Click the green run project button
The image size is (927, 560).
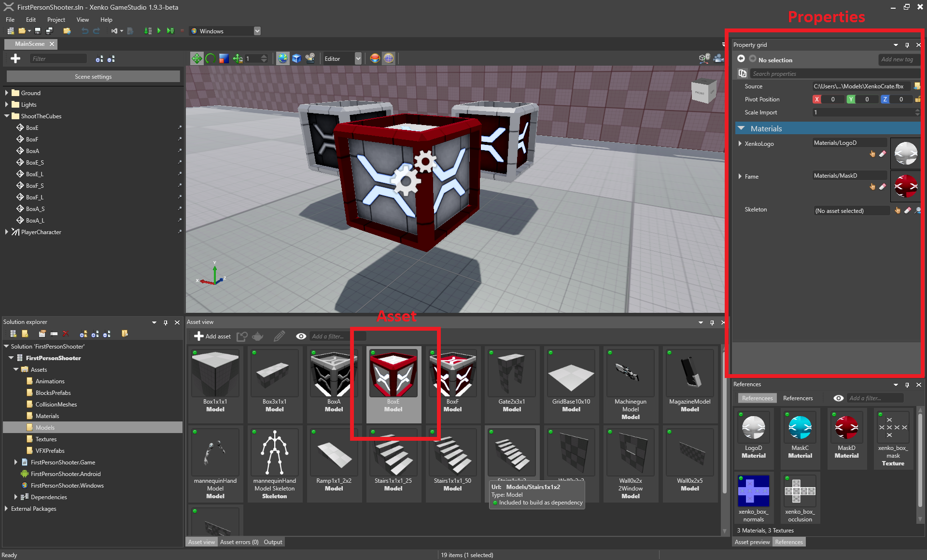[159, 31]
